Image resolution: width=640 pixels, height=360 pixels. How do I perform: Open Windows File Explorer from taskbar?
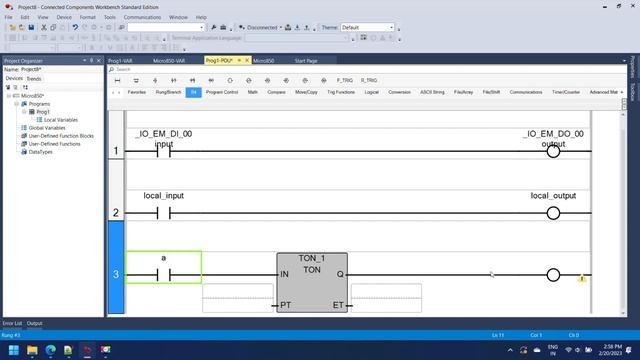[32, 350]
